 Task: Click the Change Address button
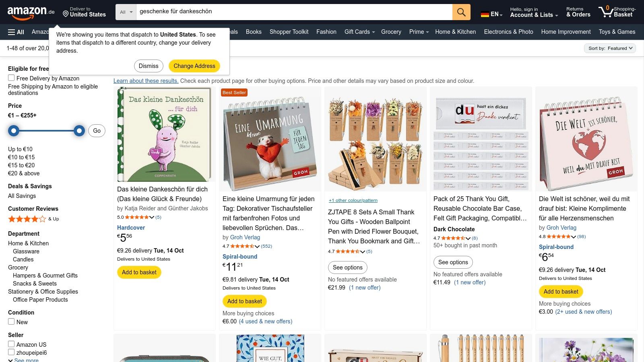coord(194,66)
